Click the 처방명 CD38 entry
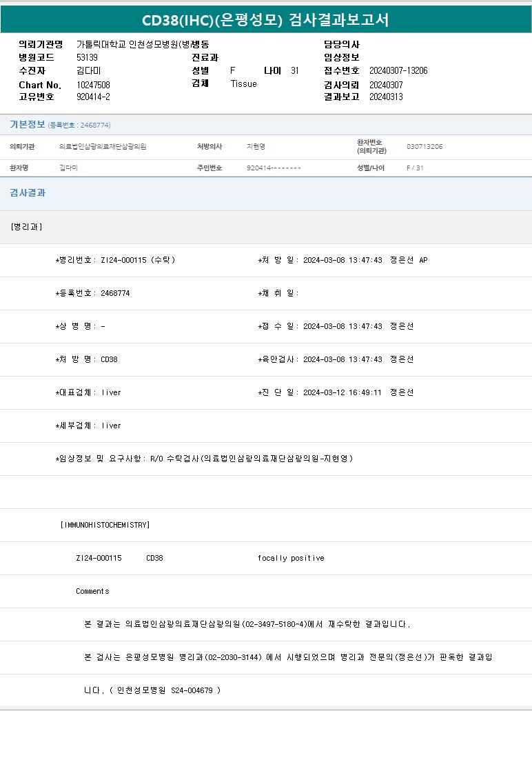The width and height of the screenshot is (532, 780). pos(109,359)
